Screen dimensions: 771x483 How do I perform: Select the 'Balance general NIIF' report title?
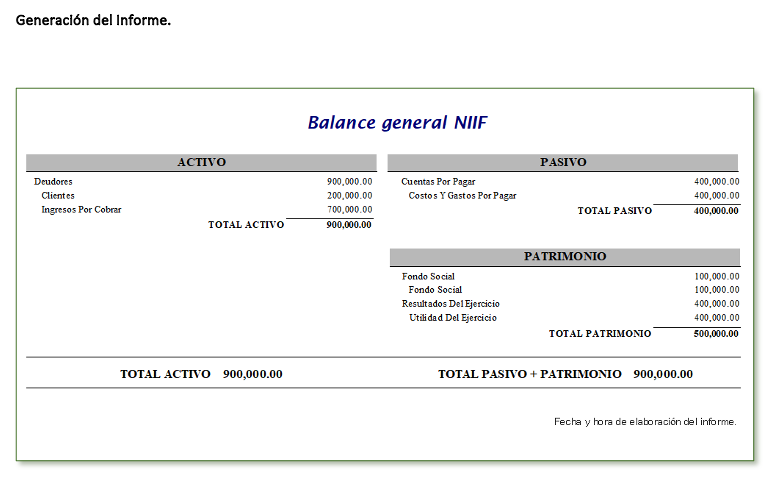pos(397,123)
